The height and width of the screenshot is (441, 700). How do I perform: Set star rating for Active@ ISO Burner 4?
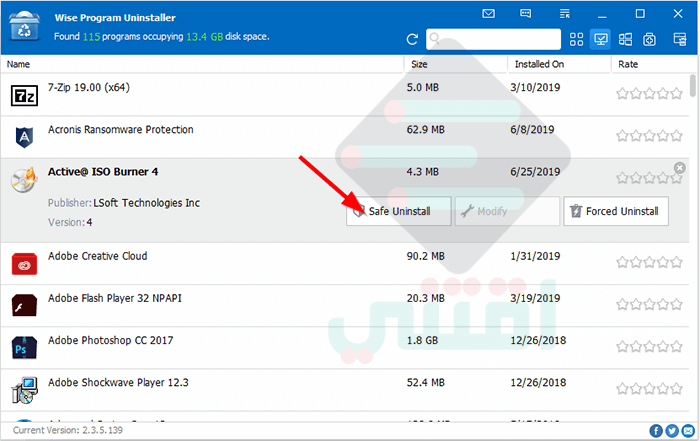pos(650,179)
